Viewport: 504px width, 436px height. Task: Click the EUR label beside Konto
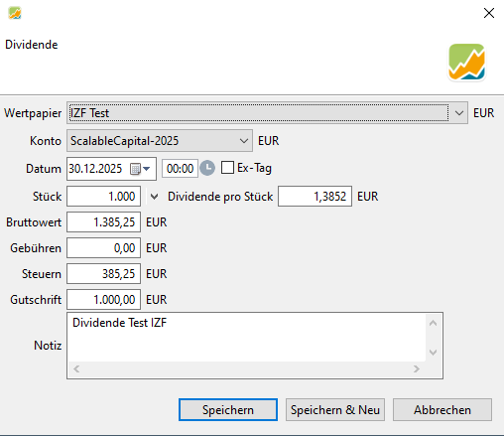pos(269,141)
